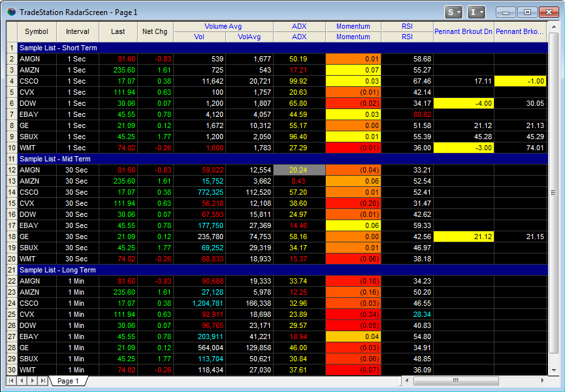Jump to last page with sheet navigation arrow

[x=43, y=380]
